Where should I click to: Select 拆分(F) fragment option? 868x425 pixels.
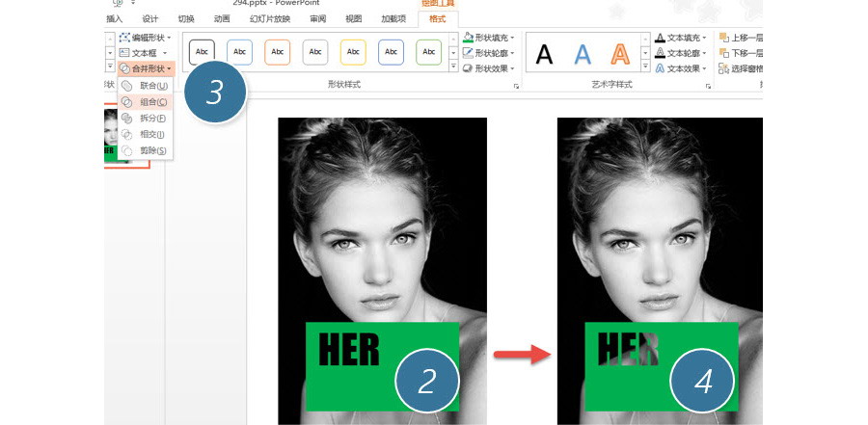(146, 118)
